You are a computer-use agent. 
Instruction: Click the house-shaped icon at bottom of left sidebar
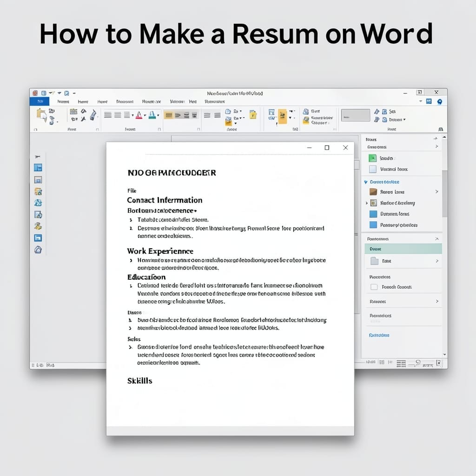(x=38, y=250)
